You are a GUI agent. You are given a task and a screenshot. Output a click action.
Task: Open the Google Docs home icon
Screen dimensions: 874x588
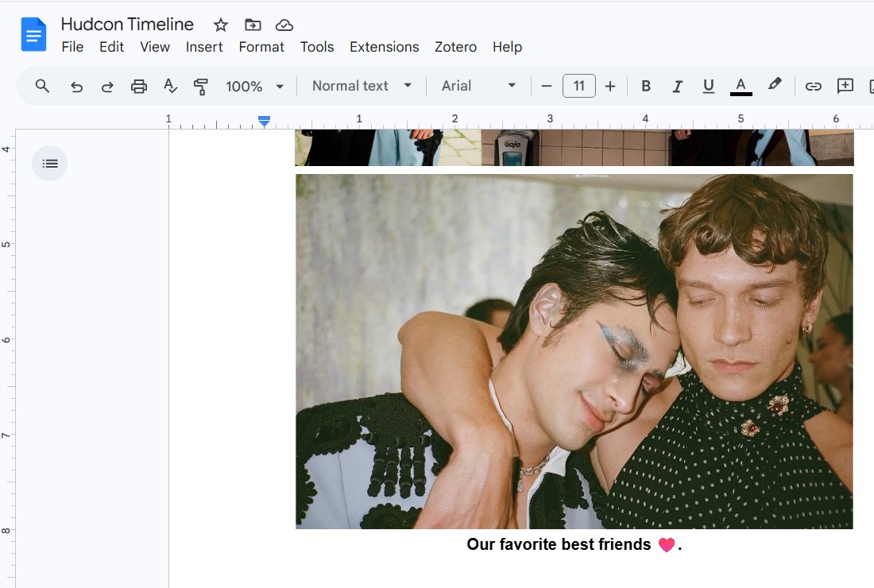click(x=33, y=34)
